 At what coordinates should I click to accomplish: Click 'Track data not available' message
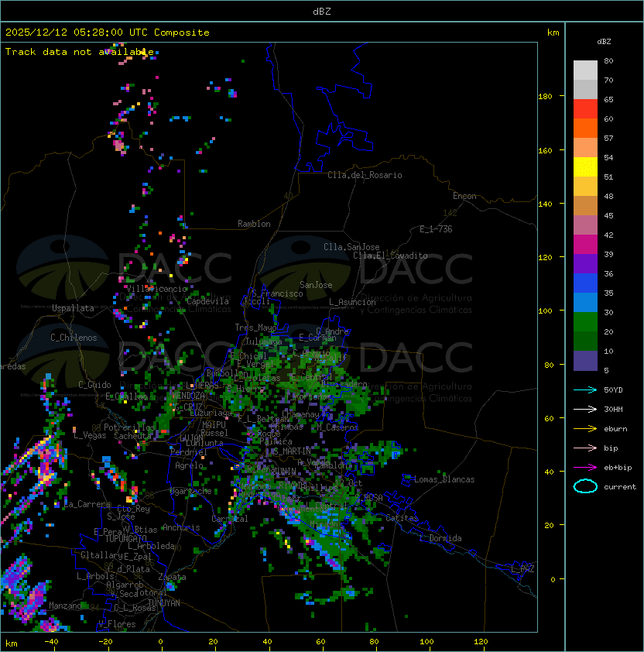coord(80,52)
